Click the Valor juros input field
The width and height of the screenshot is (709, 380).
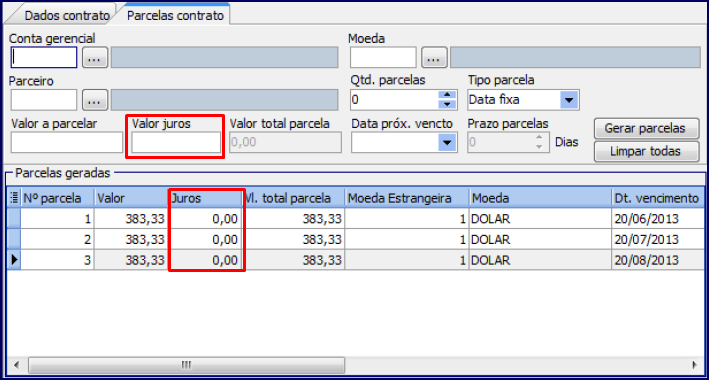tap(176, 142)
